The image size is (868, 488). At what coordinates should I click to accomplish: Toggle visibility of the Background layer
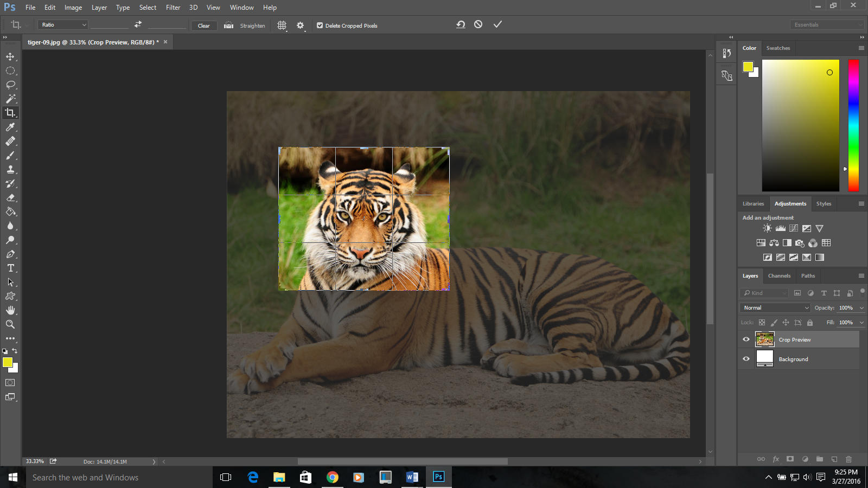(x=746, y=358)
